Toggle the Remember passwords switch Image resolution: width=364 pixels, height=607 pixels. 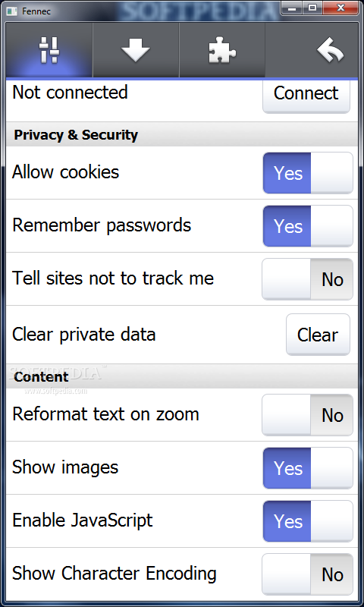[x=308, y=226]
